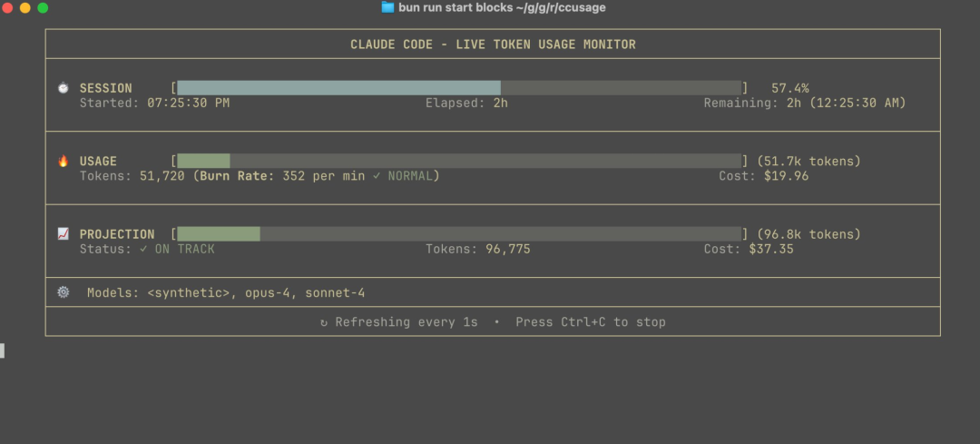Click the opus-4 model name
Screen dimensions: 980x444
point(268,292)
